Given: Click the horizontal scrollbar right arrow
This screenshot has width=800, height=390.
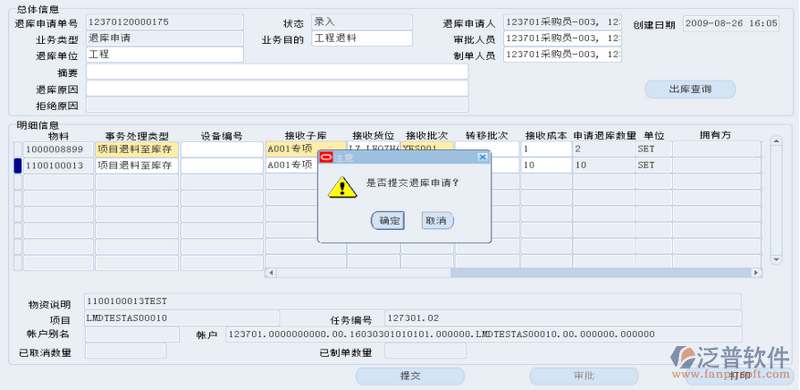Looking at the screenshot, I should (757, 273).
